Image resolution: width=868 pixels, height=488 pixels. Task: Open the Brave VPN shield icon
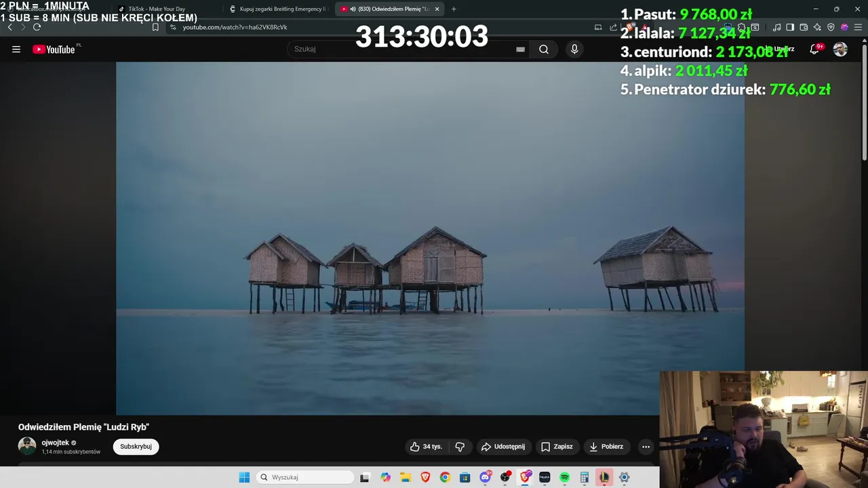[x=831, y=27]
